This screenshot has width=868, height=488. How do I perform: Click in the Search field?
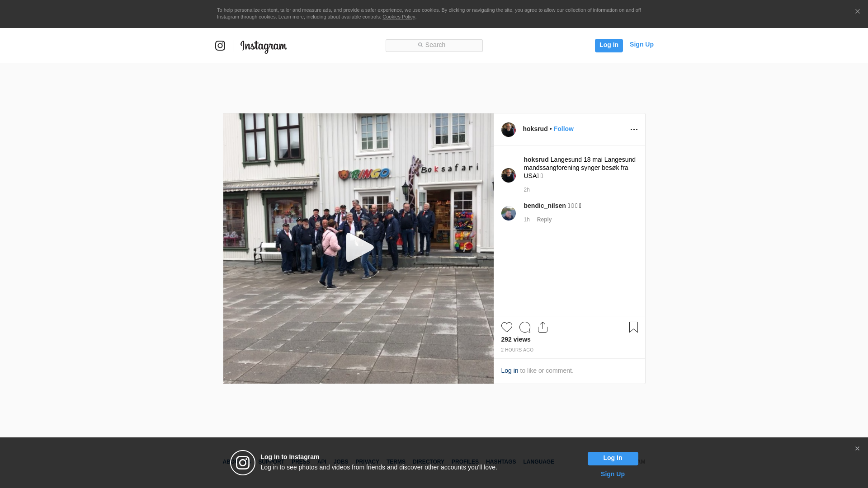pos(434,45)
